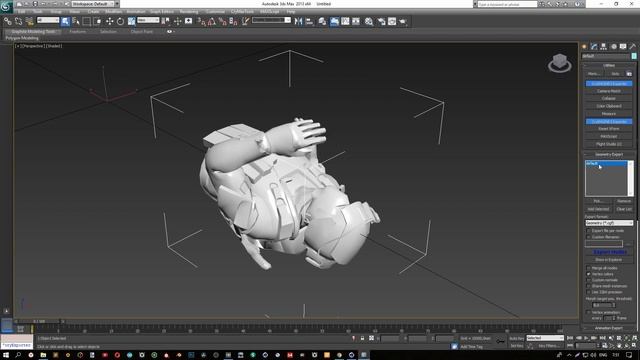The height and width of the screenshot is (360, 640).
Task: Switch to the Modify command panel
Action: pyautogui.click(x=594, y=47)
